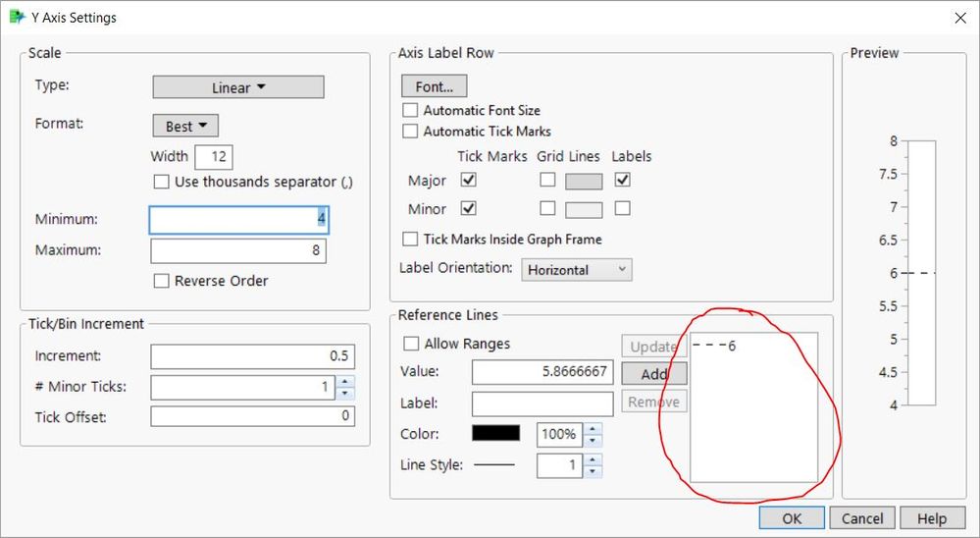Open the Scale Type dropdown showing Linear

tap(238, 87)
